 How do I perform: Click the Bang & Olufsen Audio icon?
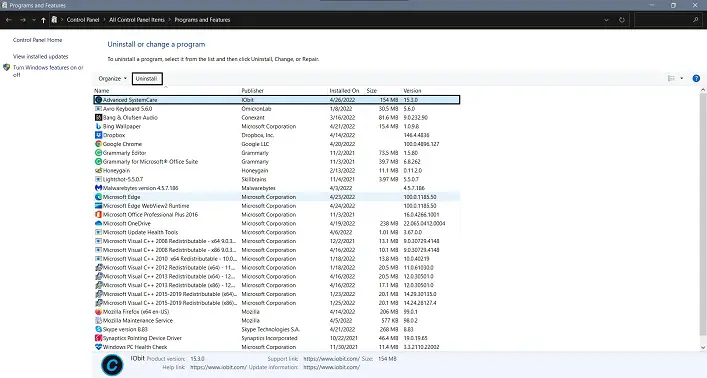click(x=98, y=117)
